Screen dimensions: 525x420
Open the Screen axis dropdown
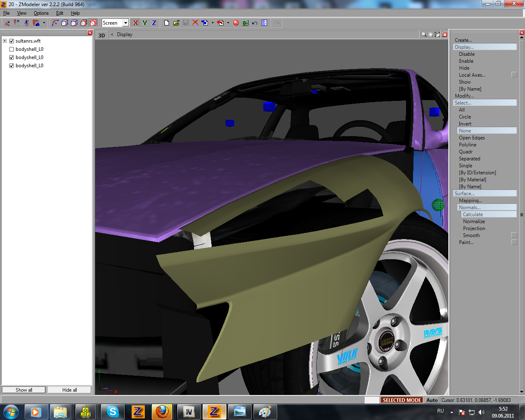tap(126, 23)
